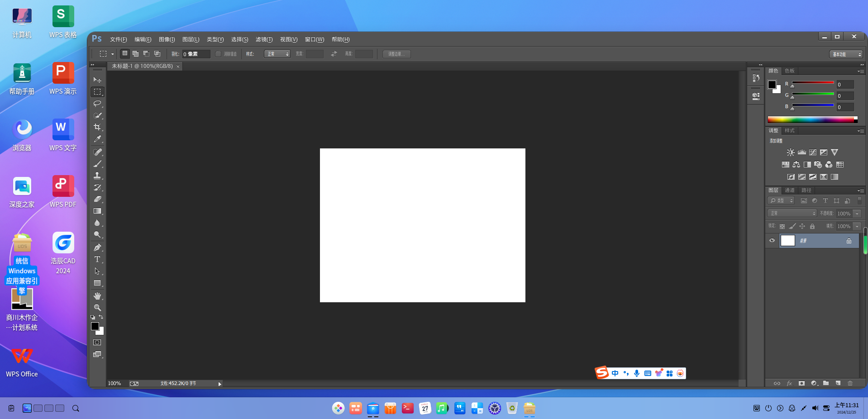Select the Zoom tool
Viewport: 868px width, 419px height.
(x=97, y=308)
